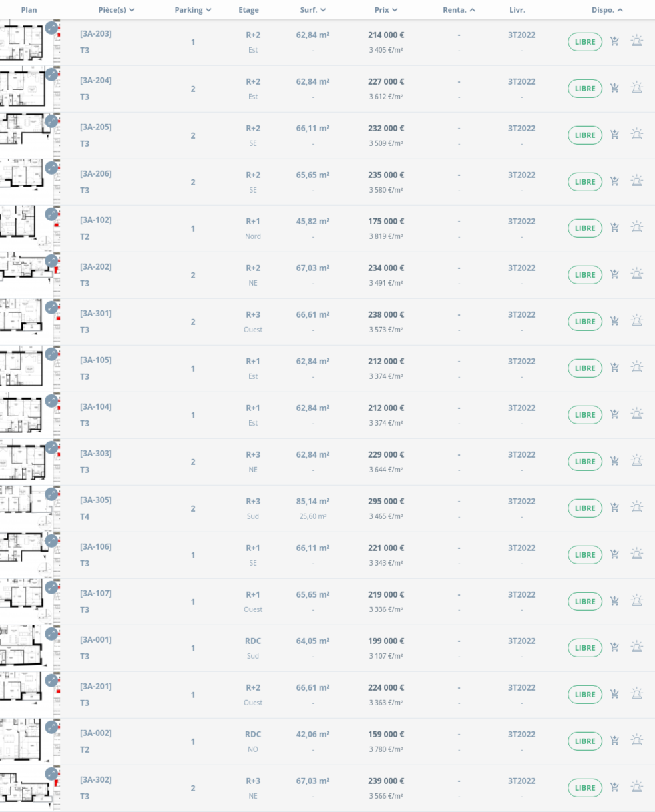Sort the list by Parking column
Image resolution: width=655 pixels, height=812 pixels.
pos(193,10)
